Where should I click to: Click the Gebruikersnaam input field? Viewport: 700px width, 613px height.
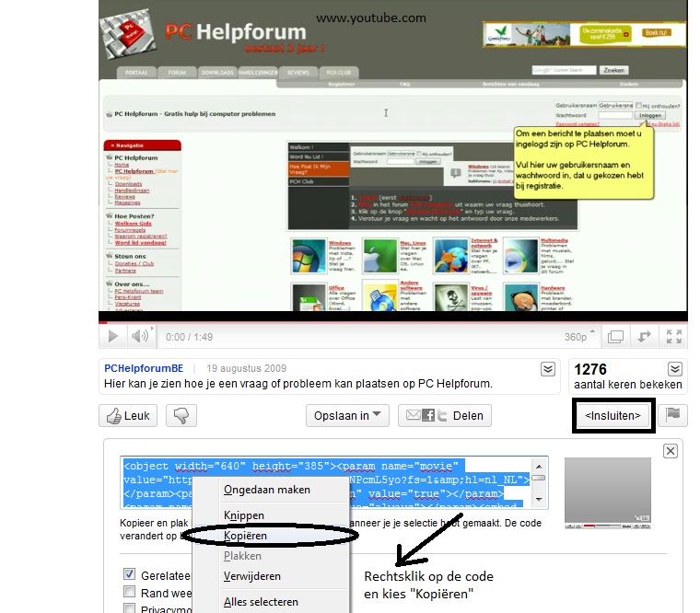tap(615, 105)
